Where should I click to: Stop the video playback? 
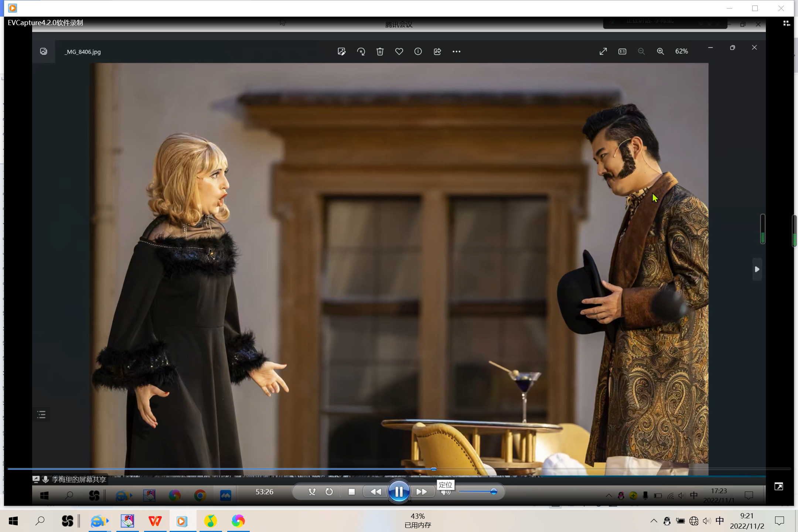[351, 492]
